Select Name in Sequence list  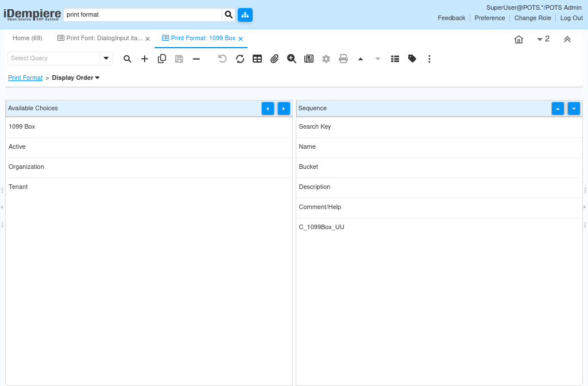(439, 147)
